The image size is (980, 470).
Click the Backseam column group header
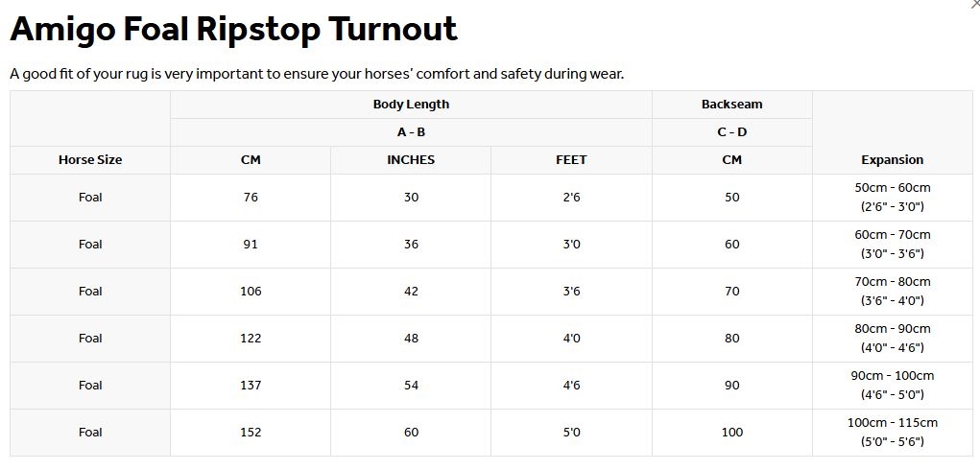click(731, 105)
